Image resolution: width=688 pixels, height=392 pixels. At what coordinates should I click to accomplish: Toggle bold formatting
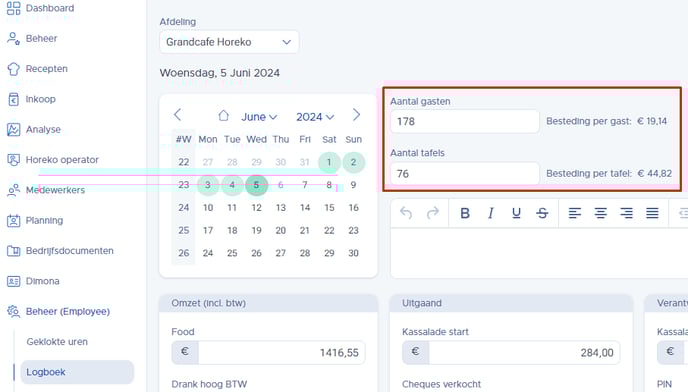[465, 213]
